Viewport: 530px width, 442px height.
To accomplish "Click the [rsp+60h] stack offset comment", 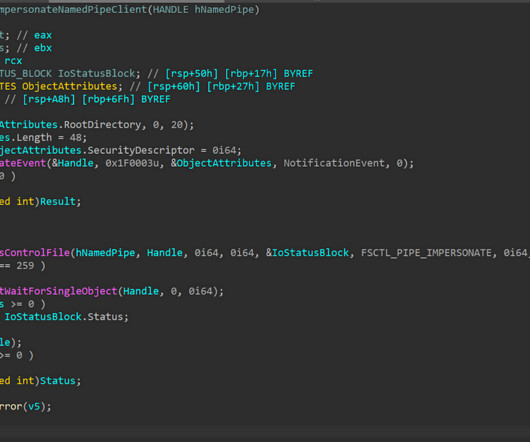I will click(x=174, y=87).
